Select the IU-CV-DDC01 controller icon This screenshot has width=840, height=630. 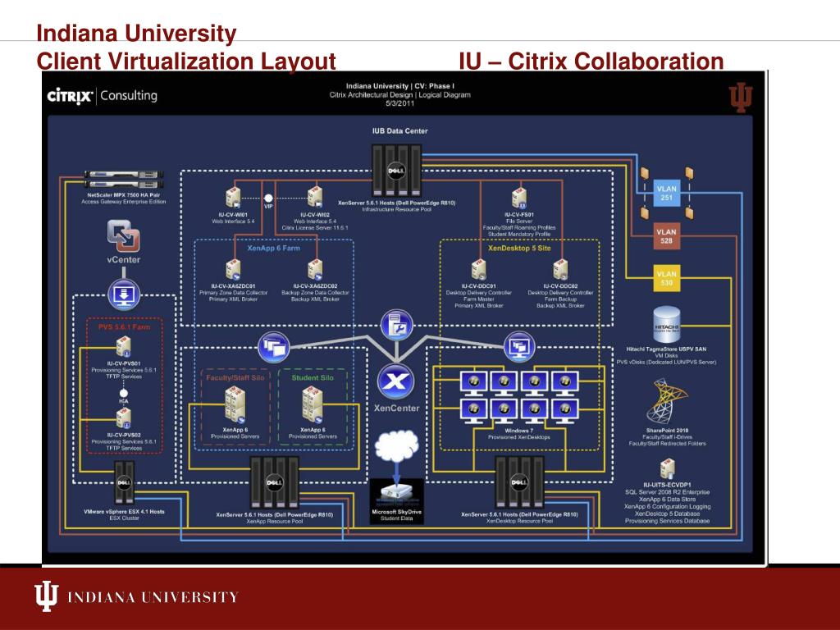click(479, 270)
